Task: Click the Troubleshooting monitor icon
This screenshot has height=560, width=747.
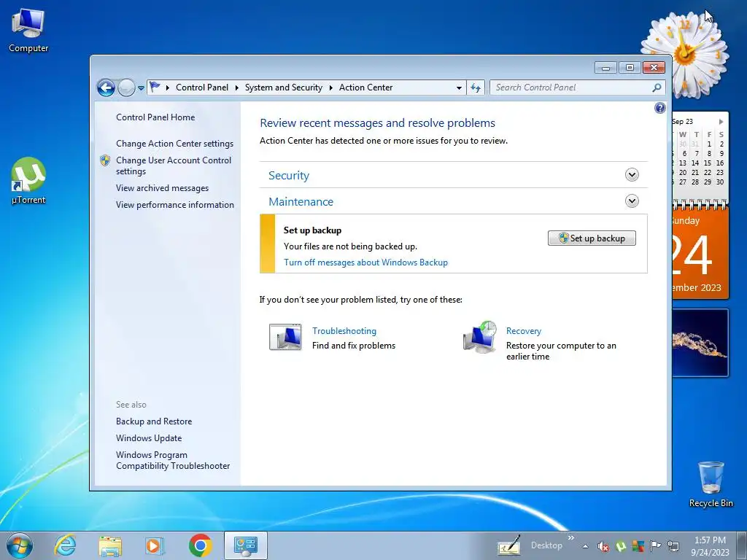Action: tap(285, 337)
